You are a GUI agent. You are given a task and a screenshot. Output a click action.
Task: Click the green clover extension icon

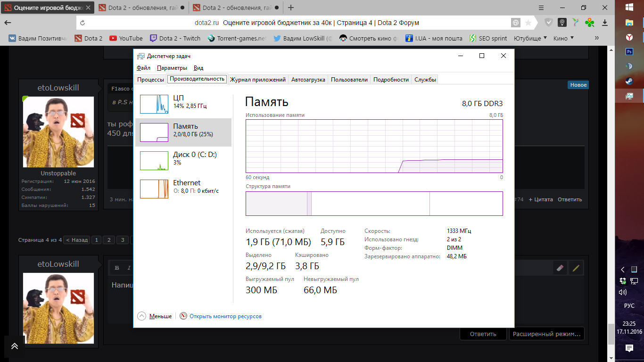click(589, 23)
